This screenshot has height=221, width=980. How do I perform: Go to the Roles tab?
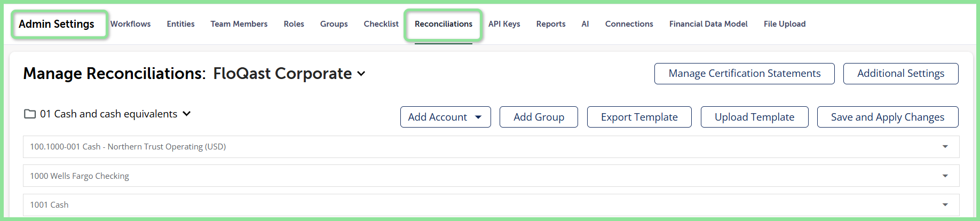click(x=294, y=24)
